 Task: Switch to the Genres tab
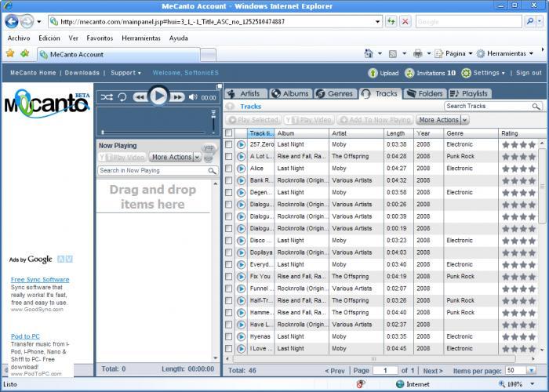[335, 94]
